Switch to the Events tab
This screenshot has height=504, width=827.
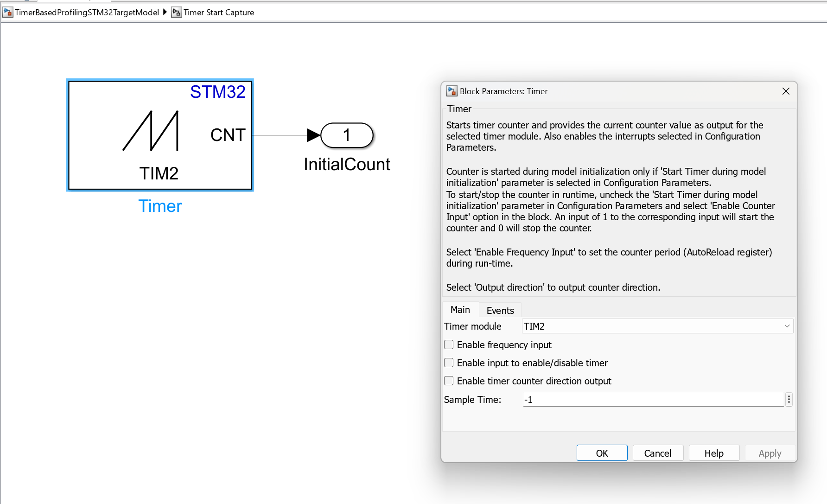point(500,311)
